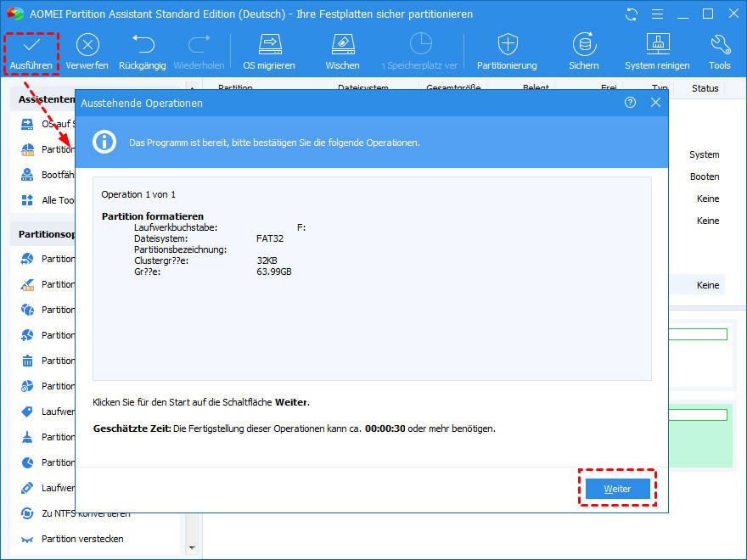Open the Tools wrench icon
This screenshot has height=560, width=747.
(720, 44)
